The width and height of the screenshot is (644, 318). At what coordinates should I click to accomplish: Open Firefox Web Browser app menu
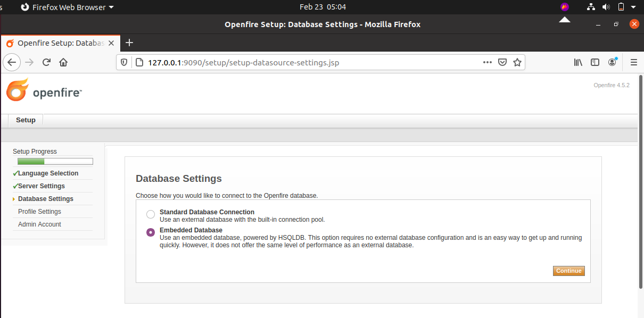(x=67, y=7)
